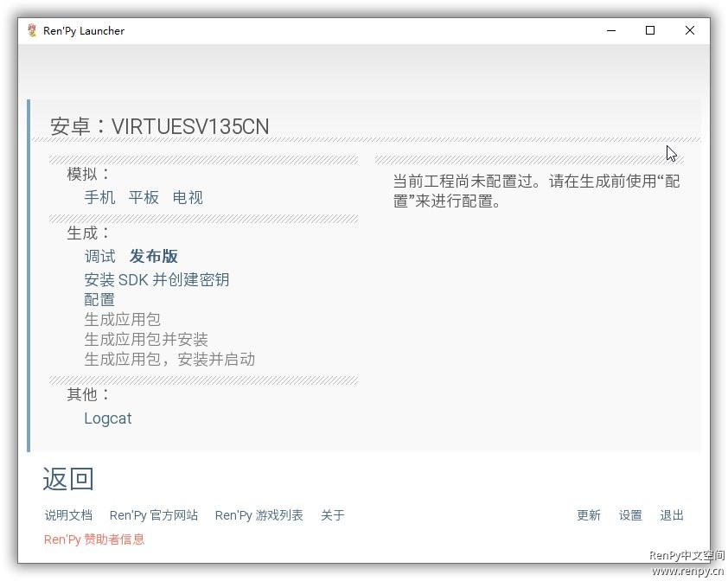Open Ren'Py 游戏列表 link

click(x=259, y=515)
